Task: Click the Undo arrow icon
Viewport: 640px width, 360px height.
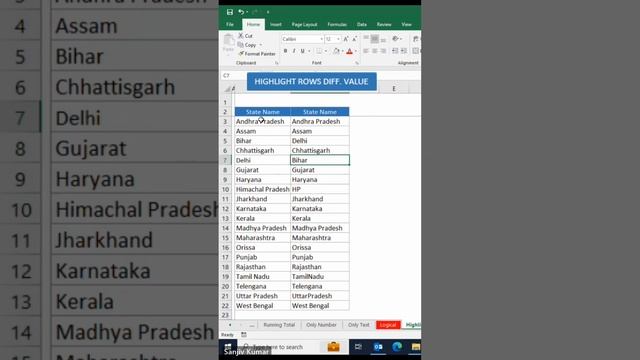Action: tap(241, 12)
